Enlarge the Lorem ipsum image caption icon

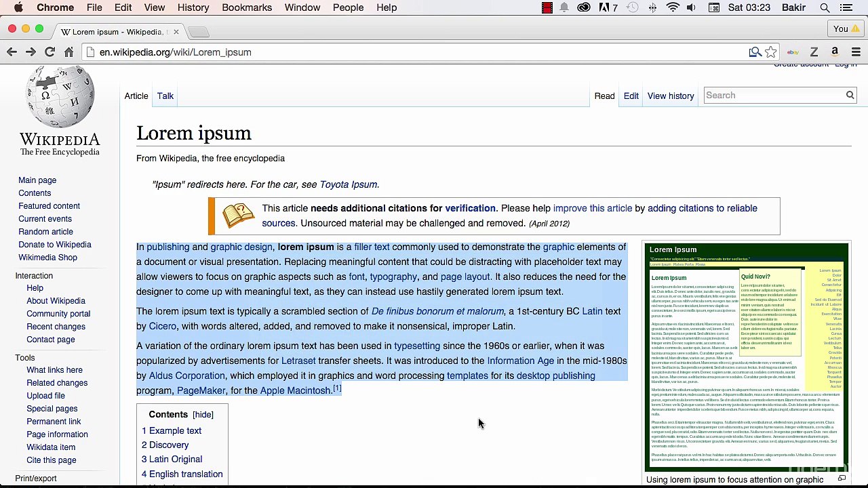(x=842, y=479)
